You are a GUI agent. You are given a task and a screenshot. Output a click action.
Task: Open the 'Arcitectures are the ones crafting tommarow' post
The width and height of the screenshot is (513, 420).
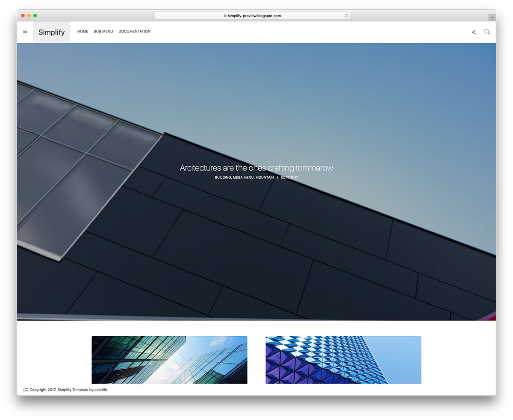256,168
